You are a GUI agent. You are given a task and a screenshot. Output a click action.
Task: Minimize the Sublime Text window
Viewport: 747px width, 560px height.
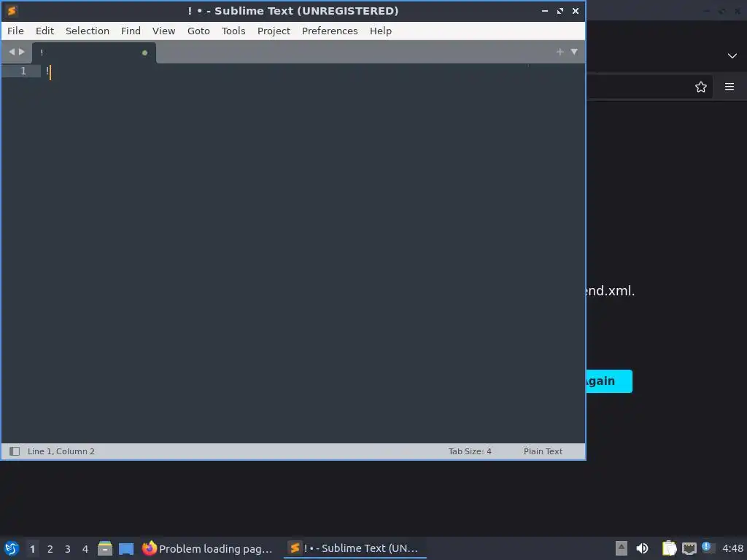pyautogui.click(x=545, y=10)
